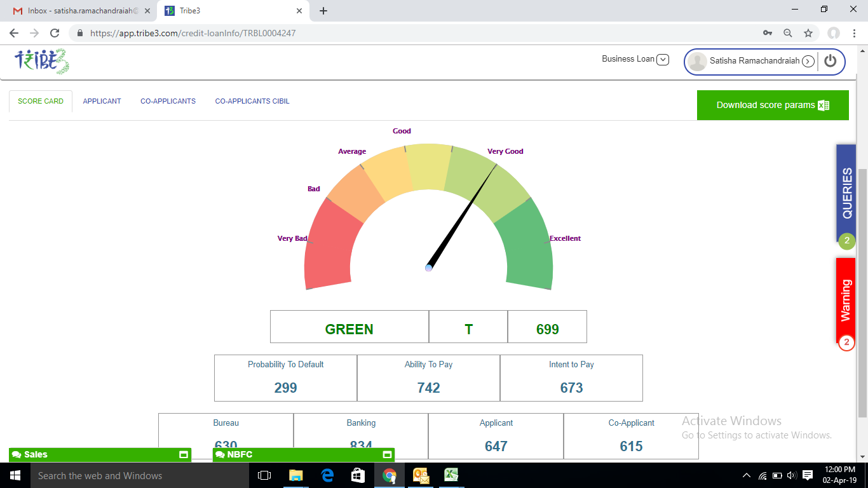Expand Satisha Ramachandraiah user menu
868x488 pixels.
(808, 62)
